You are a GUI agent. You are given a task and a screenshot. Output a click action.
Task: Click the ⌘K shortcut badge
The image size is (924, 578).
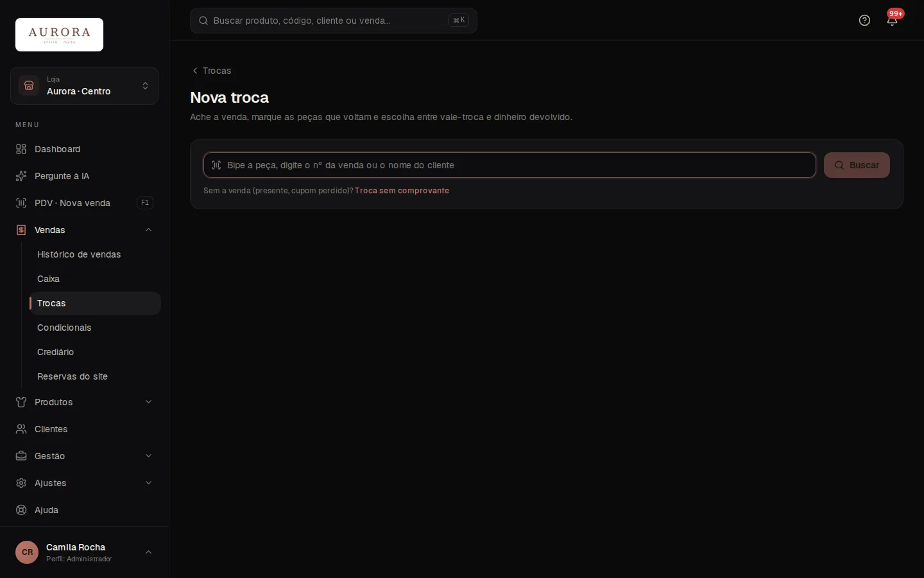[459, 21]
